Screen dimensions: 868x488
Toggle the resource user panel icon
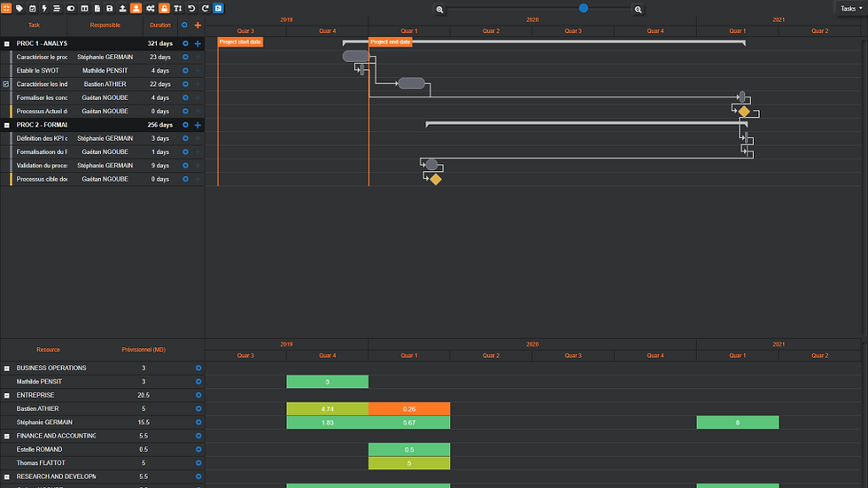point(136,8)
